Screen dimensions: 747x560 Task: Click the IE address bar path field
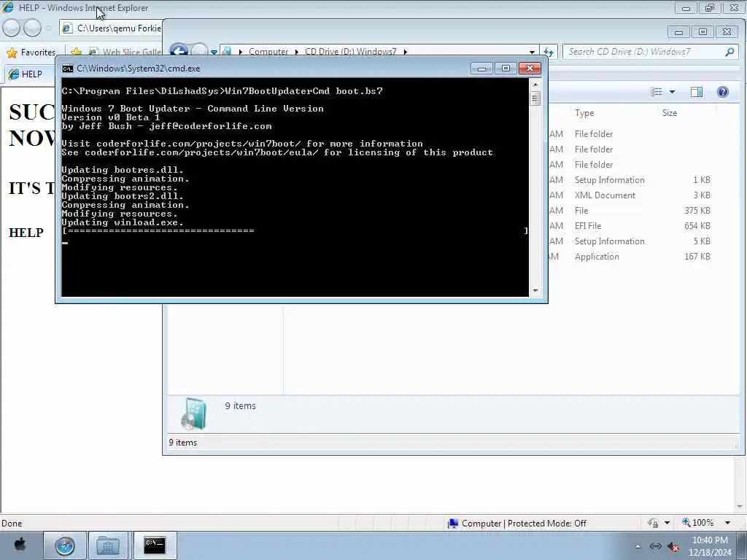click(112, 28)
